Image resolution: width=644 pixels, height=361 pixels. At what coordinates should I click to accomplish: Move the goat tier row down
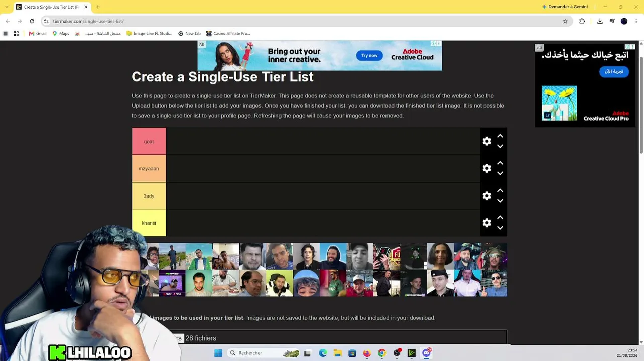500,146
